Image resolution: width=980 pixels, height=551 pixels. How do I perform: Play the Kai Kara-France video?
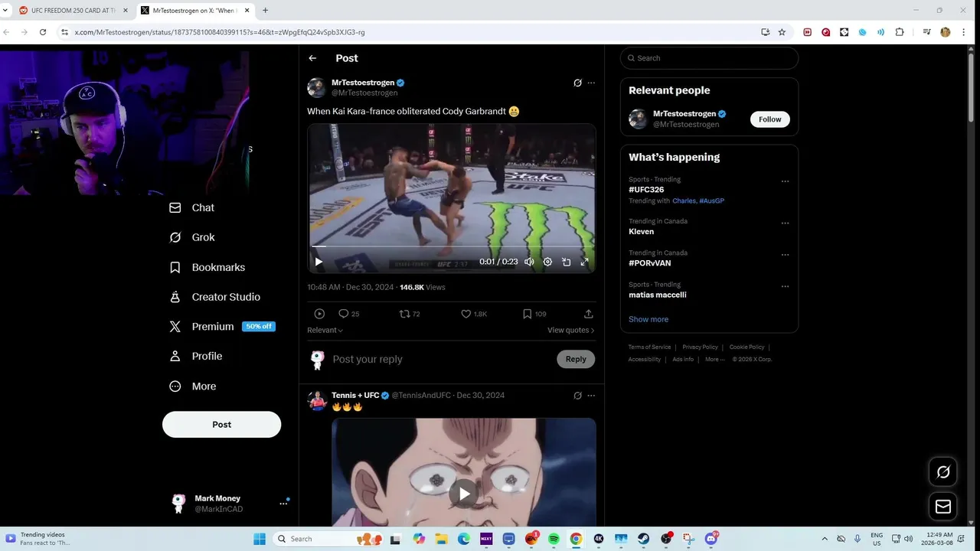318,262
